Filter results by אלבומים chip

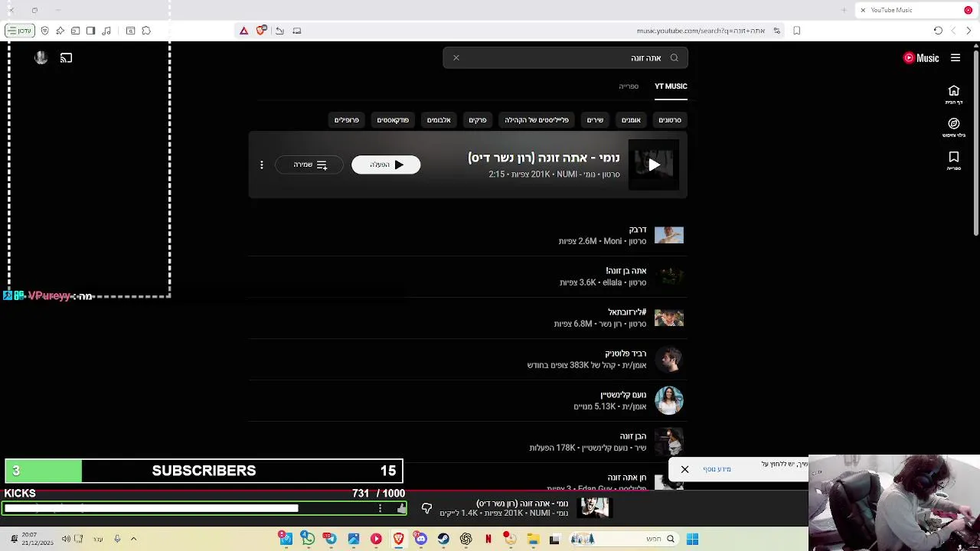pyautogui.click(x=439, y=120)
